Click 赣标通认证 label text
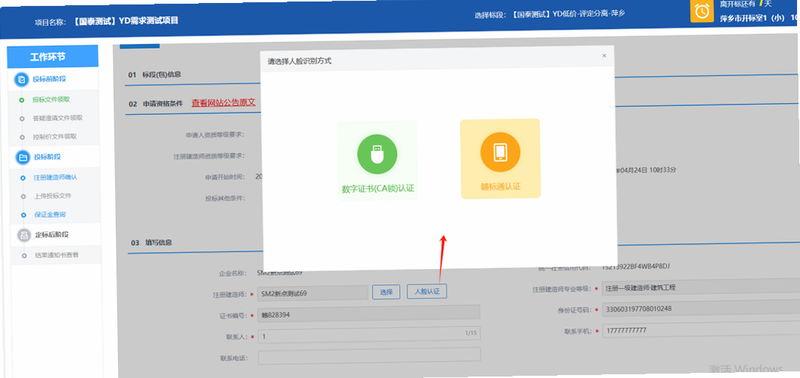Image resolution: width=800 pixels, height=378 pixels. pos(501,187)
